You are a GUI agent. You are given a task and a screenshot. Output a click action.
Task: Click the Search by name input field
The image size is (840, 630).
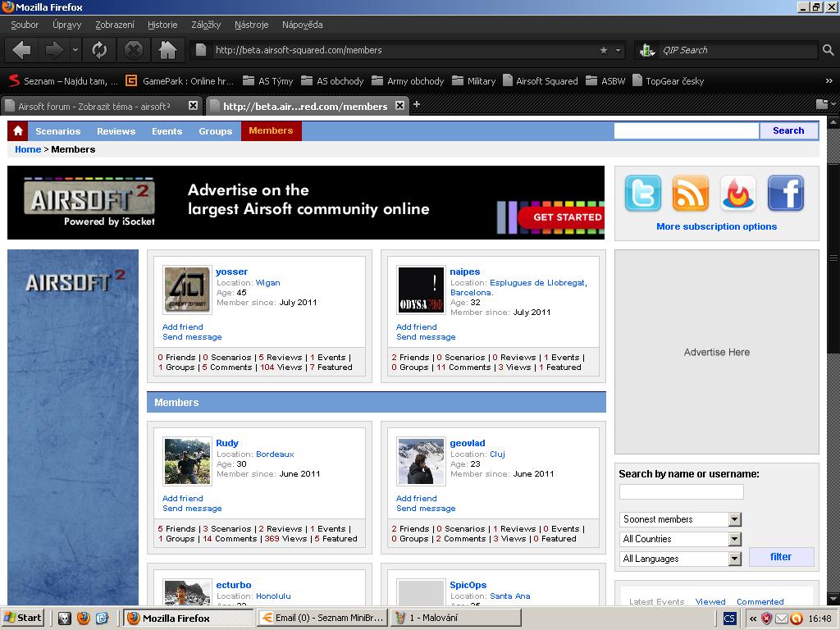tap(681, 491)
